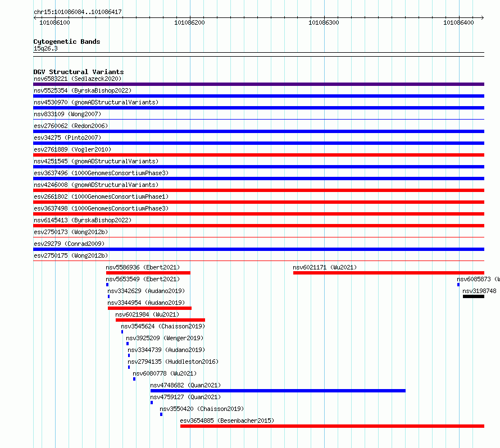500x448 pixels.
Task: Click the nsv833109 (Wong2007) label
Action: tap(67, 114)
